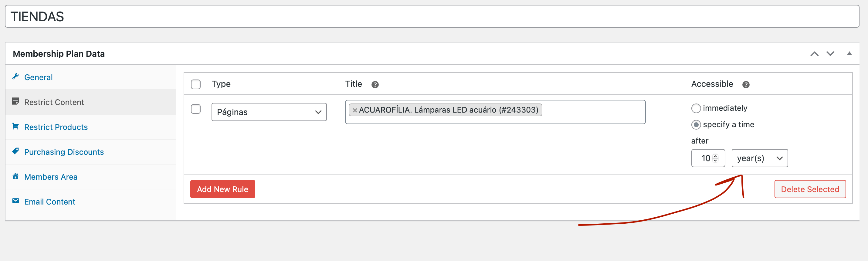Click the Add New Rule button

(223, 189)
